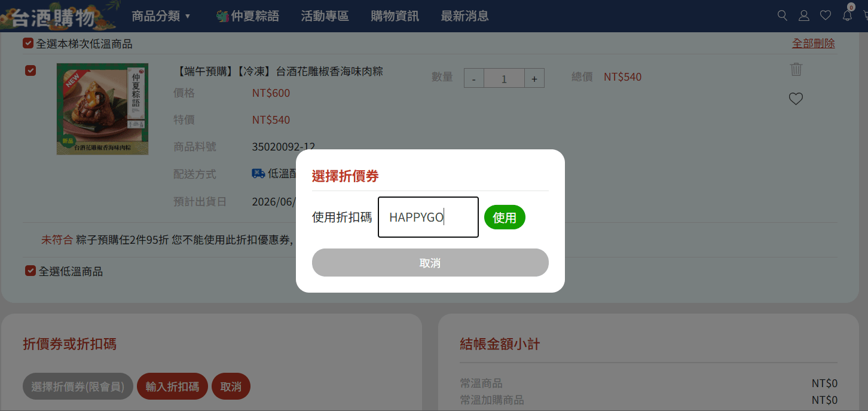This screenshot has height=411, width=868.
Task: Delete item using the trash can icon
Action: pos(796,69)
